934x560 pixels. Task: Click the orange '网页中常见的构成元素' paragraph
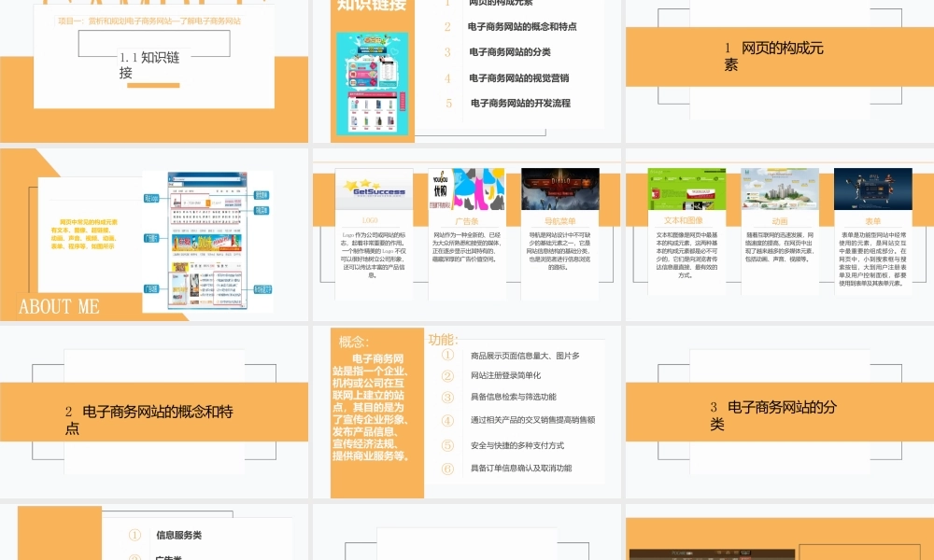84,234
